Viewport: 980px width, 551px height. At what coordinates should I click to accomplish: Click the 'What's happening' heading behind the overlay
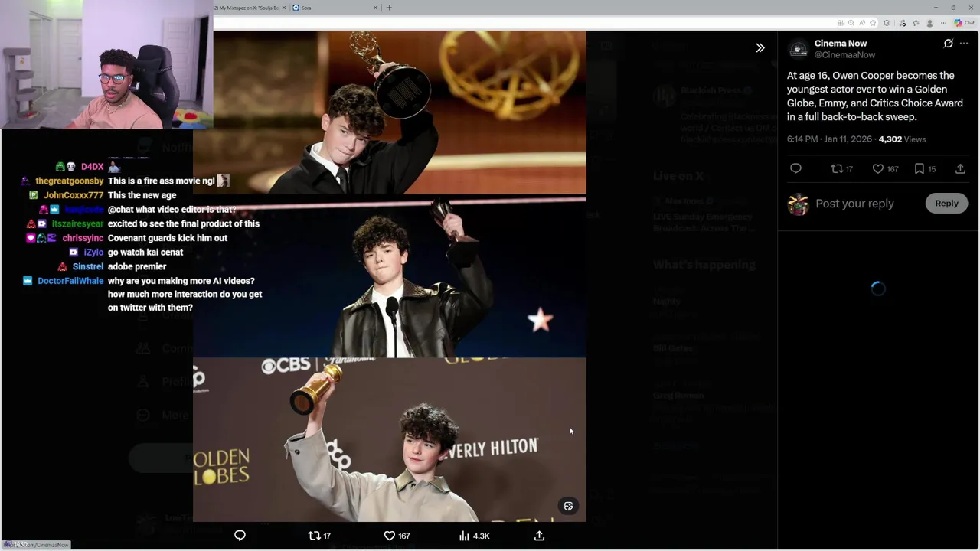coord(704,265)
